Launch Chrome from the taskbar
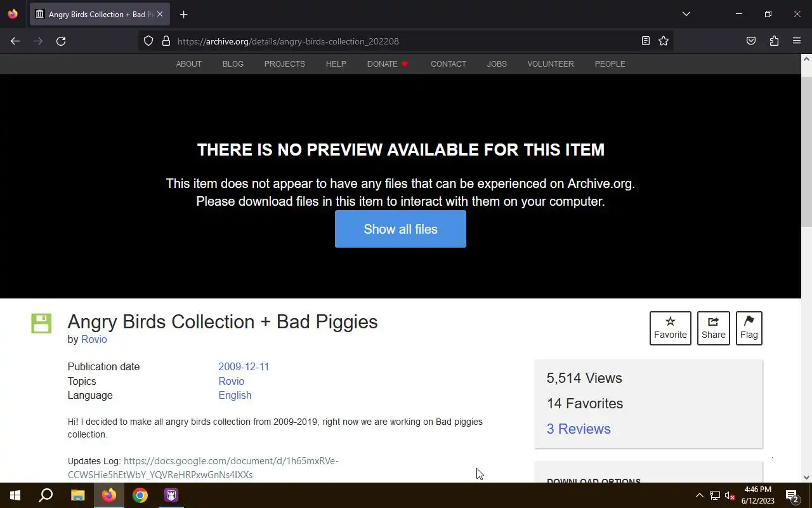The height and width of the screenshot is (508, 812). coord(140,495)
